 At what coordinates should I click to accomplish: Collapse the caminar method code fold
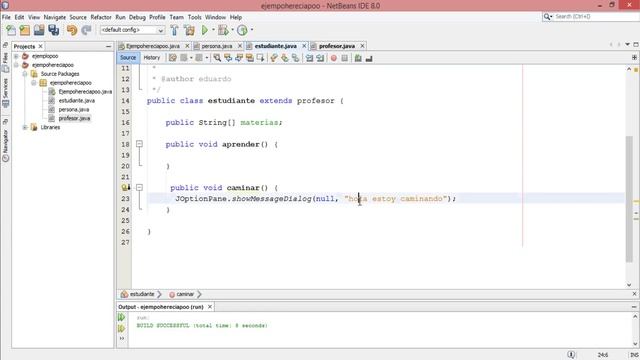[x=139, y=188]
